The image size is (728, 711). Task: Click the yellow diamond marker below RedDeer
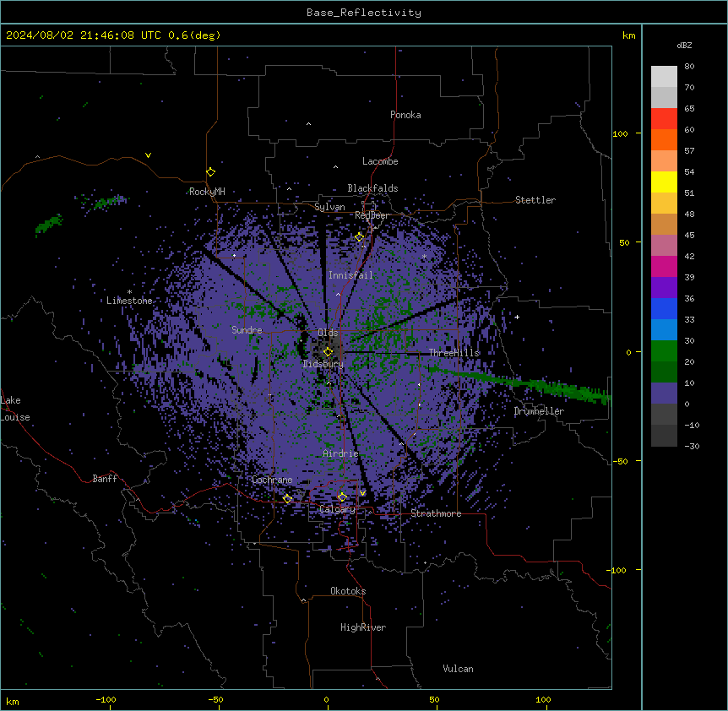(360, 237)
